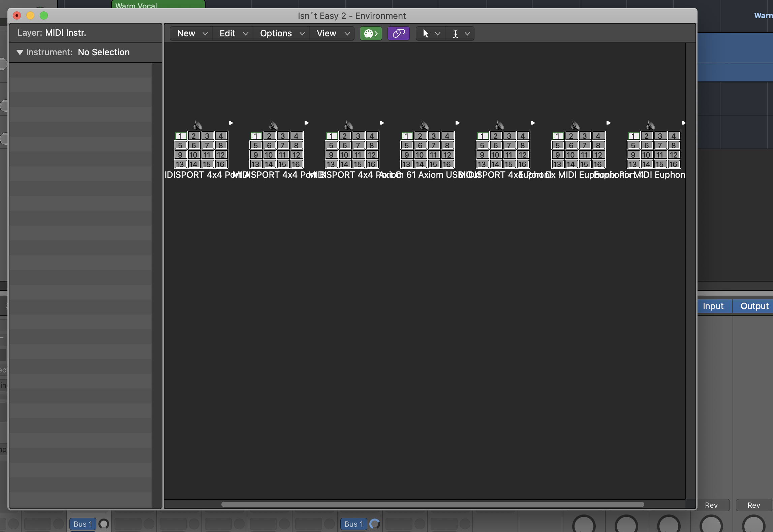Click the Axiom 61 multi-instrument satellite icon

point(425,126)
